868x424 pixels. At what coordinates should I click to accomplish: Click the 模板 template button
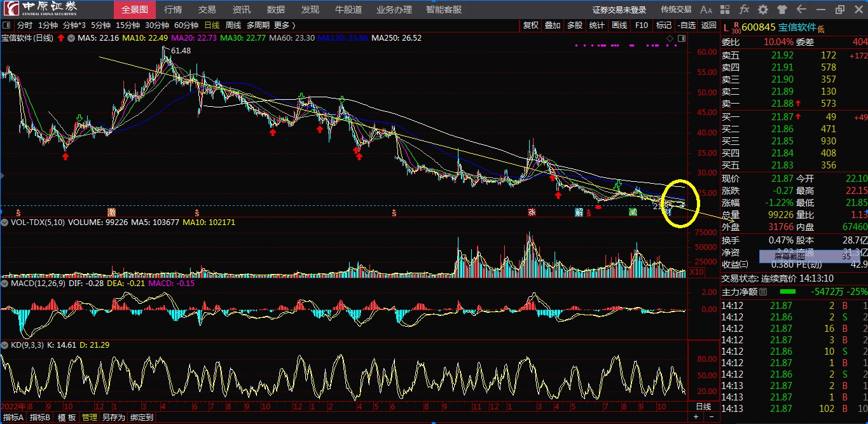[x=67, y=418]
